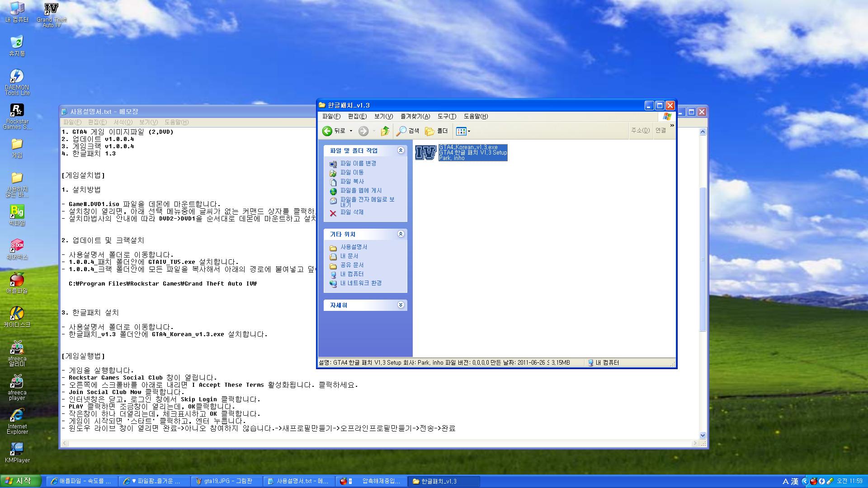Click 파일을 전자 메일로 보내기 link
This screenshot has width=868, height=488.
point(367,202)
